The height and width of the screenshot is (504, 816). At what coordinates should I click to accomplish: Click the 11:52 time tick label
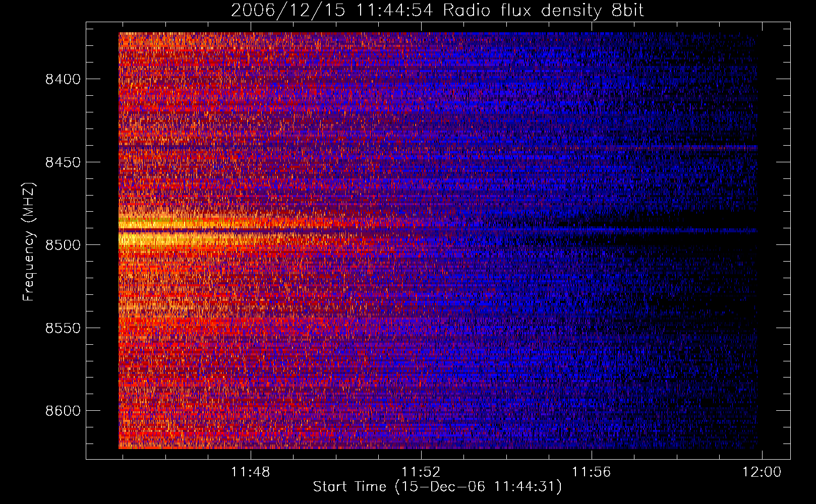pos(421,472)
